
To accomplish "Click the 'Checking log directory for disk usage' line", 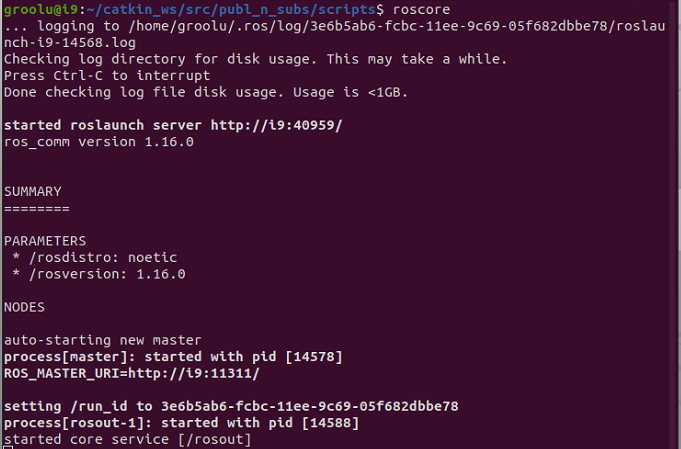I will 255,59.
